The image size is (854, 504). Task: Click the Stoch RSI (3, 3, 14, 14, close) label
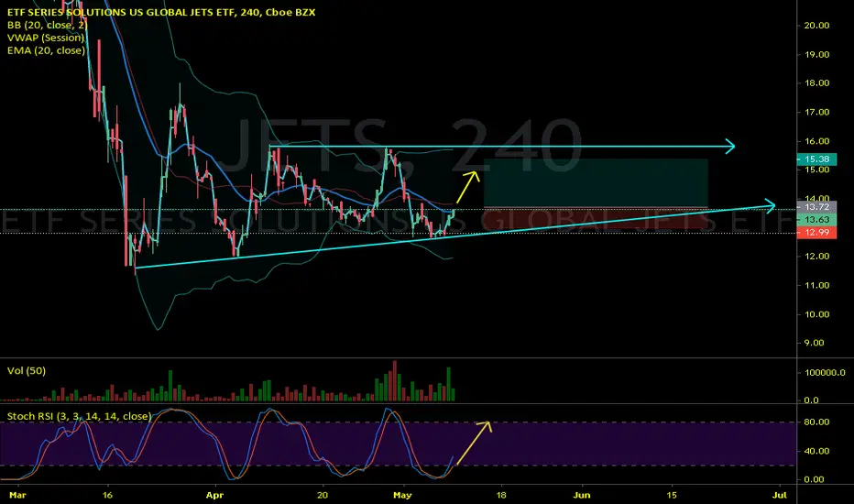tap(79, 416)
